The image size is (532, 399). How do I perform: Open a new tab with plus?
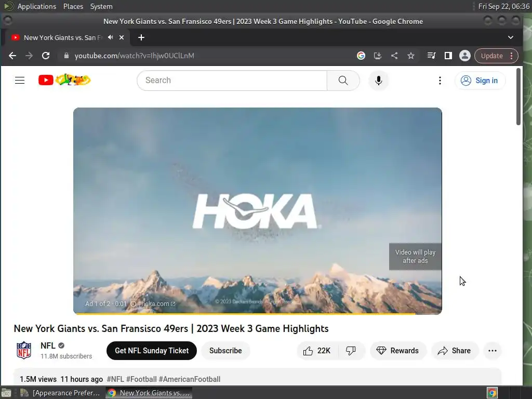point(141,37)
